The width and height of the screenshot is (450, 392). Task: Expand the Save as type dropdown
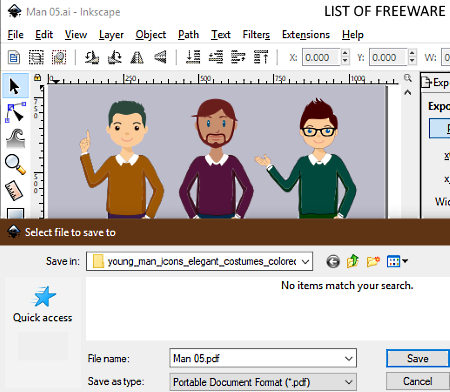(x=349, y=382)
